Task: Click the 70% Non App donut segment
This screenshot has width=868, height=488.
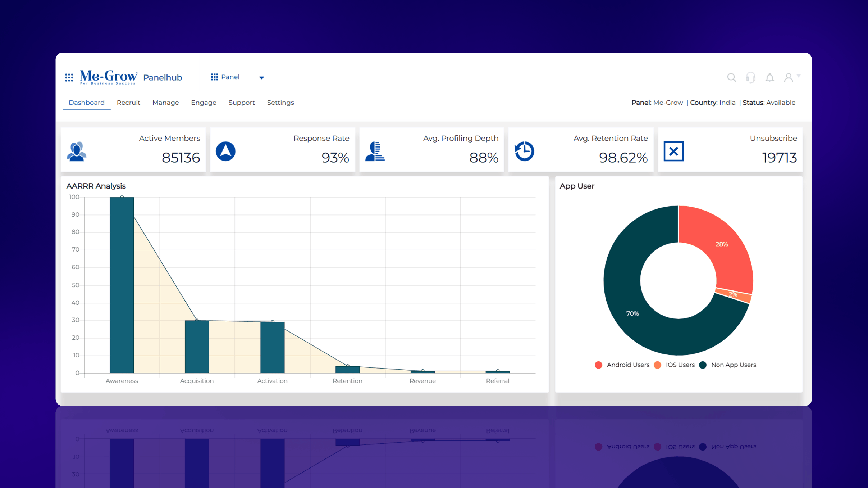Action: (x=632, y=313)
